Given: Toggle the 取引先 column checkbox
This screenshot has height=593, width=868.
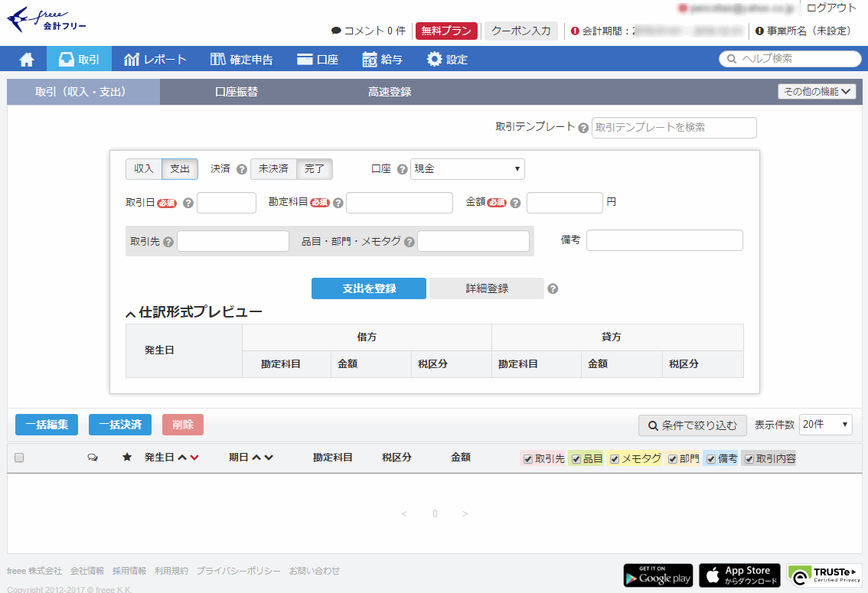Looking at the screenshot, I should (528, 459).
